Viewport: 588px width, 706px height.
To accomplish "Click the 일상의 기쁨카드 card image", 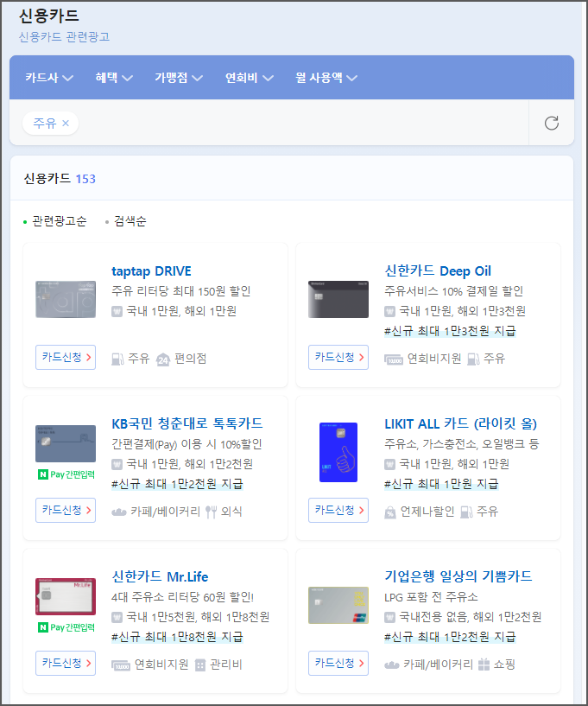I will point(338,605).
